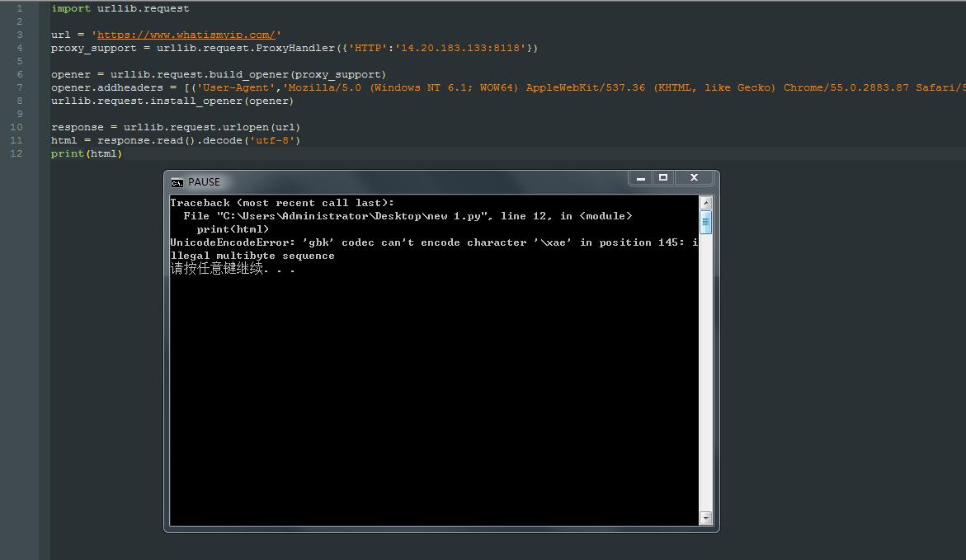Click the console scrollbar thumb
The height and width of the screenshot is (560, 966).
(705, 222)
